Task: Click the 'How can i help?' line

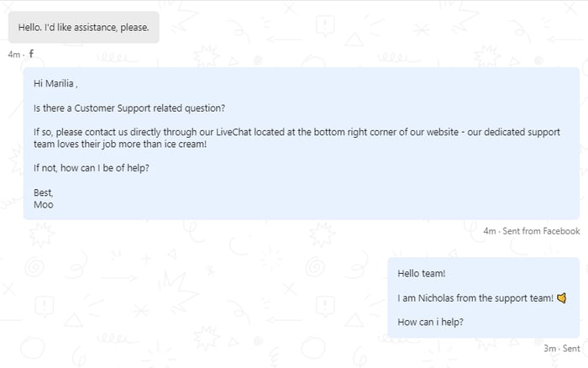Action: [430, 322]
